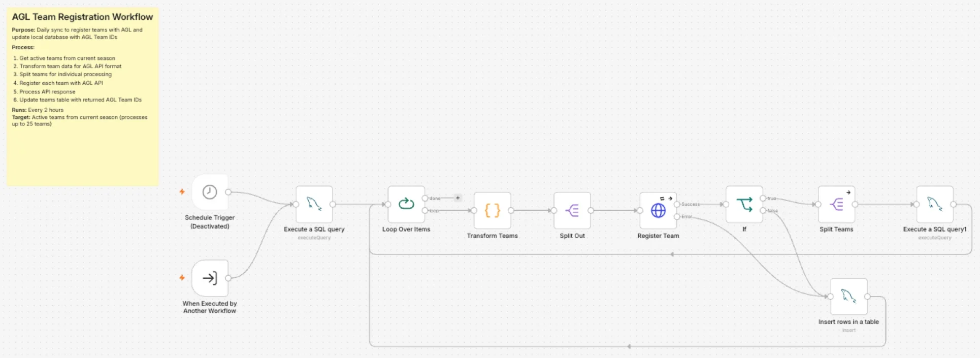Open the Split Teams node
This screenshot has width=980, height=358.
pyautogui.click(x=836, y=204)
